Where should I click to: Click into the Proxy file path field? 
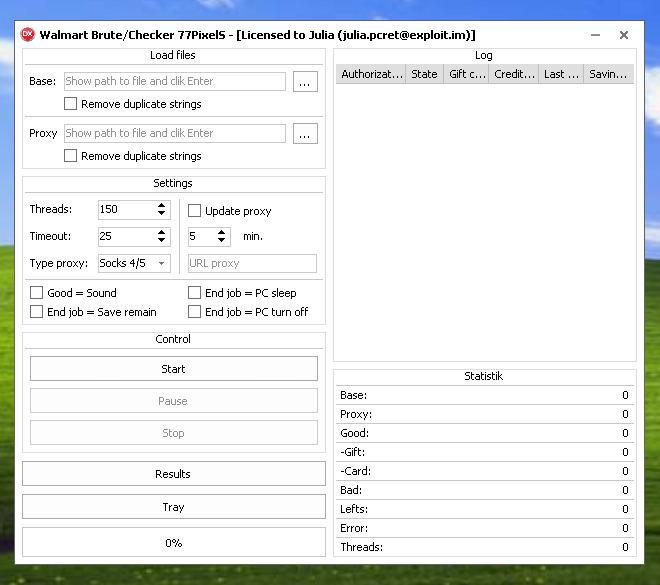click(x=175, y=134)
